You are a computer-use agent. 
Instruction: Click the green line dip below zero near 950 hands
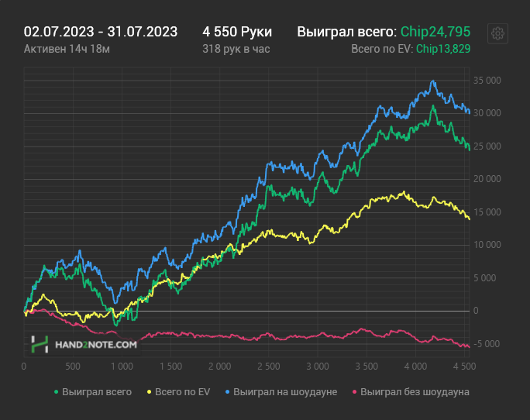point(115,325)
